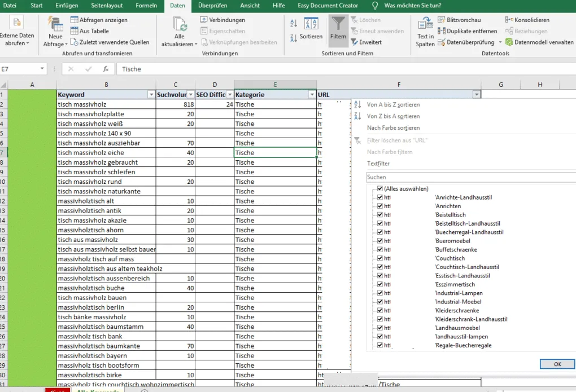
Task: Switch to the Start tab
Action: point(36,6)
